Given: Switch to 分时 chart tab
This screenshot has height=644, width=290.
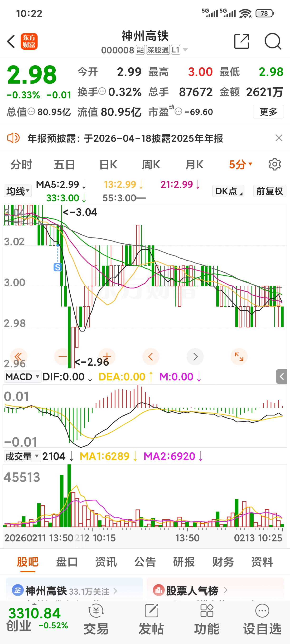Looking at the screenshot, I should 21,165.
